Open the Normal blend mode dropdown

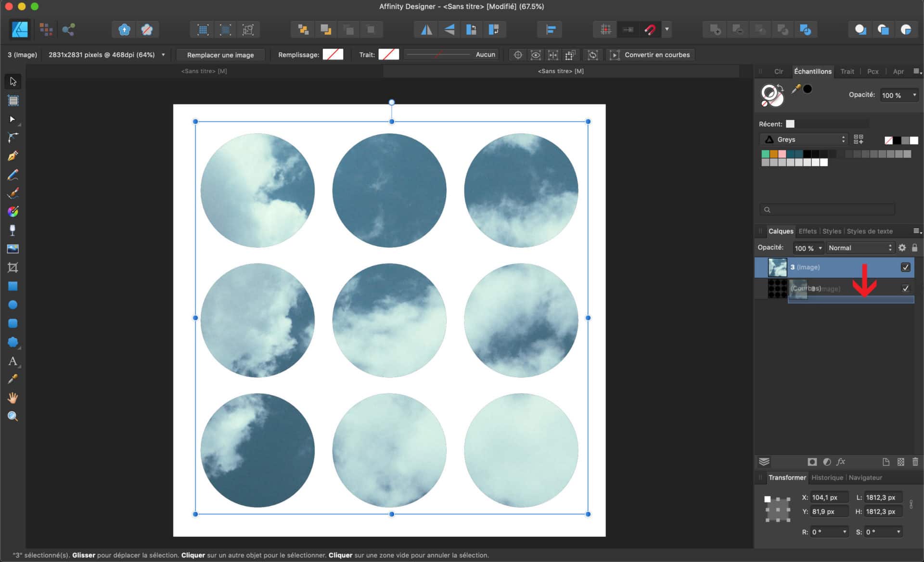(x=860, y=248)
